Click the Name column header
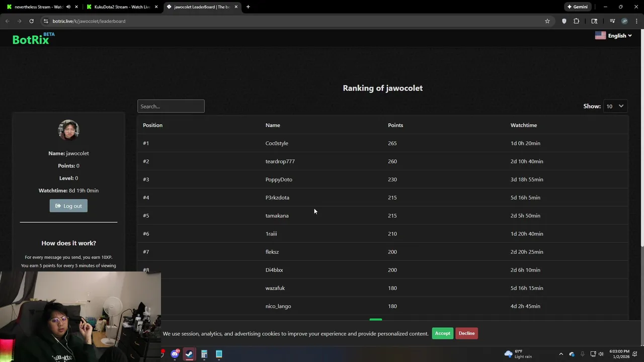 273,125
